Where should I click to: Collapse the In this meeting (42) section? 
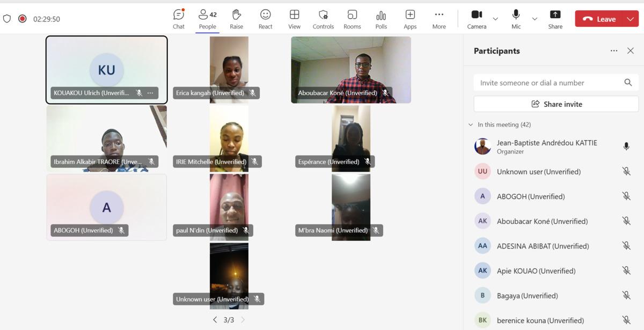pos(471,124)
